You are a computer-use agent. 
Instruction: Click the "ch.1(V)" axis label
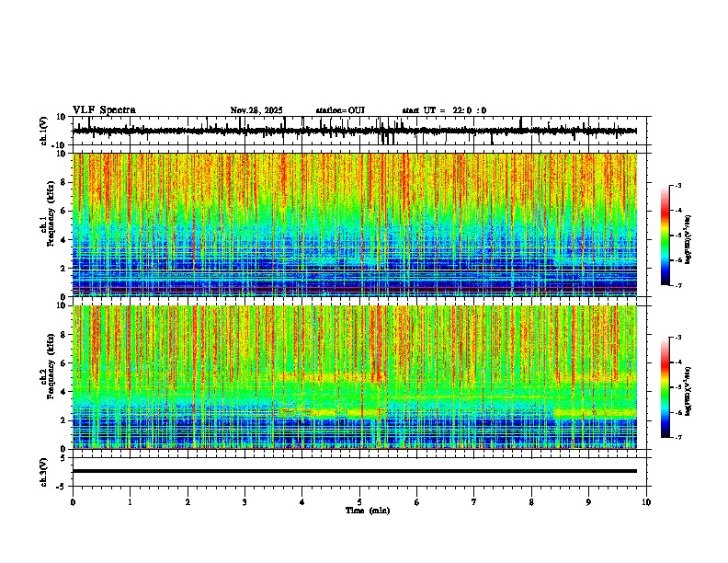pyautogui.click(x=44, y=131)
